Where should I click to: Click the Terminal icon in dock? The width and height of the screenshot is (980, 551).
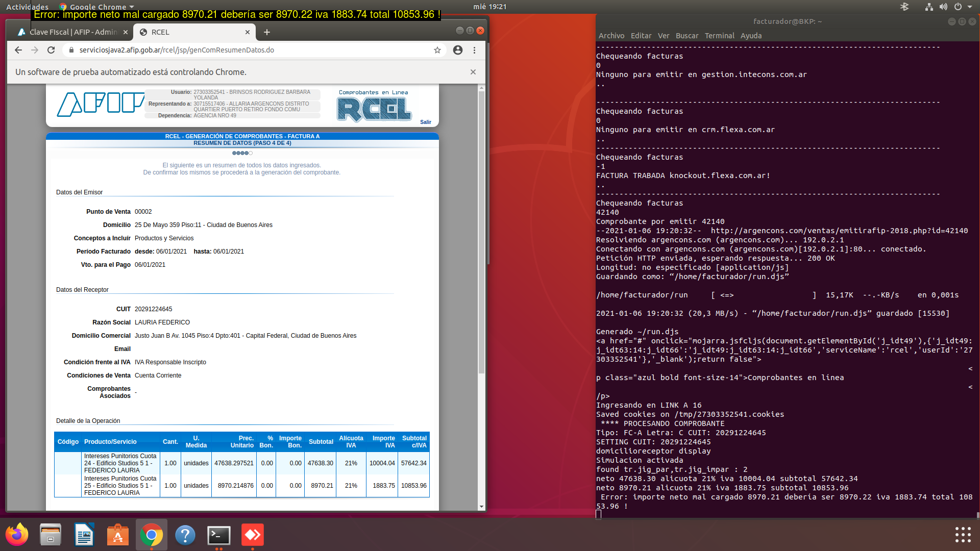219,535
